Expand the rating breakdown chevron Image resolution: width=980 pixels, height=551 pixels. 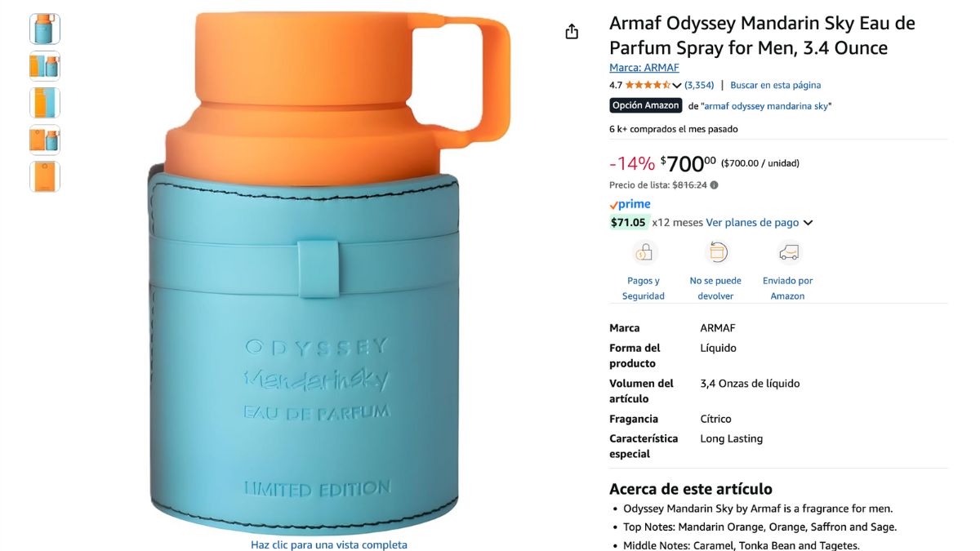click(x=676, y=86)
